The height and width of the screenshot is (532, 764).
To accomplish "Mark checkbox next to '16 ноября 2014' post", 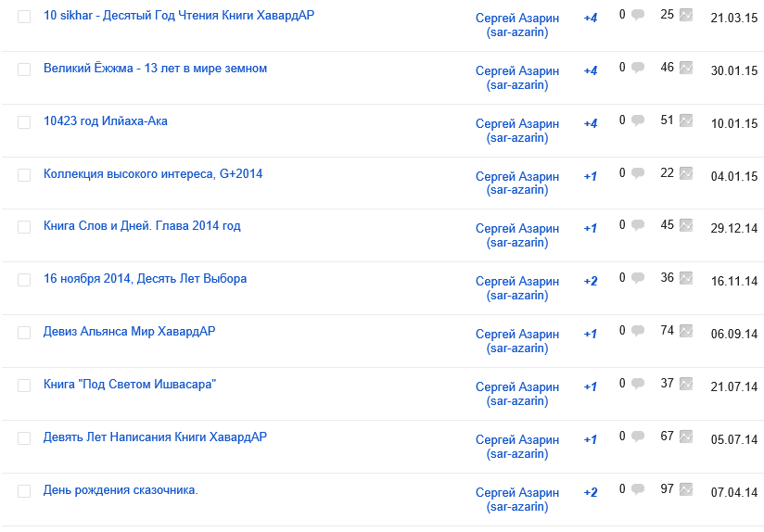I will [24, 280].
